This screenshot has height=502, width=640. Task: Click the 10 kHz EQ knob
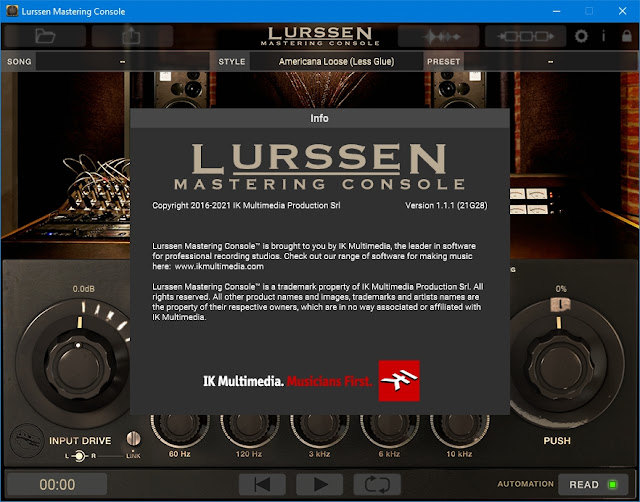click(x=459, y=431)
